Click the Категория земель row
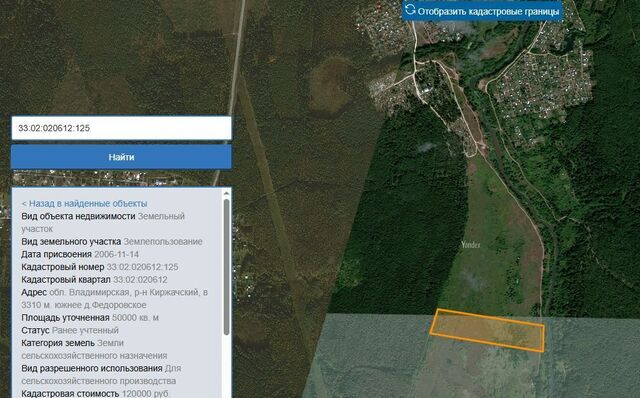The height and width of the screenshot is (398, 640). (94, 349)
